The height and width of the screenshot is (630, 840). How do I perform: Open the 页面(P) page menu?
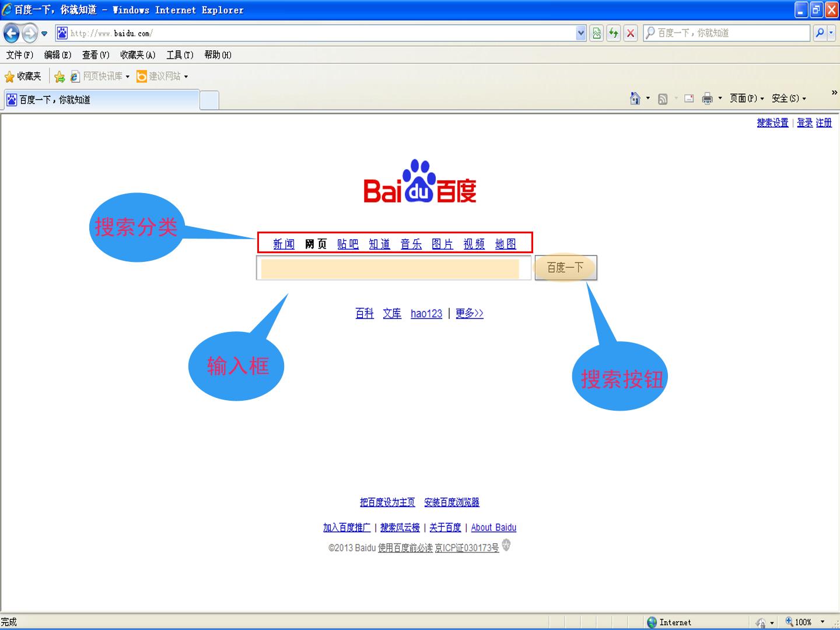[x=747, y=99]
